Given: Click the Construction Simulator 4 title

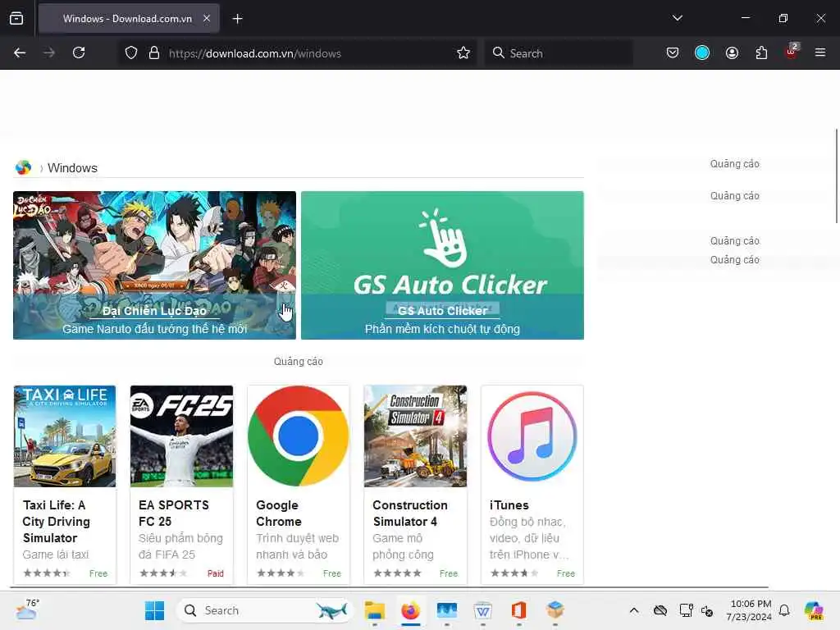Looking at the screenshot, I should coord(410,514).
